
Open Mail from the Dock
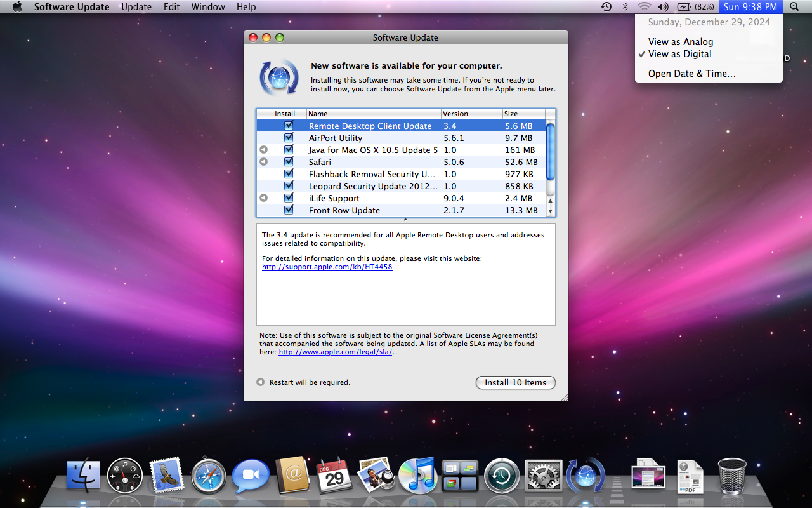pos(167,476)
